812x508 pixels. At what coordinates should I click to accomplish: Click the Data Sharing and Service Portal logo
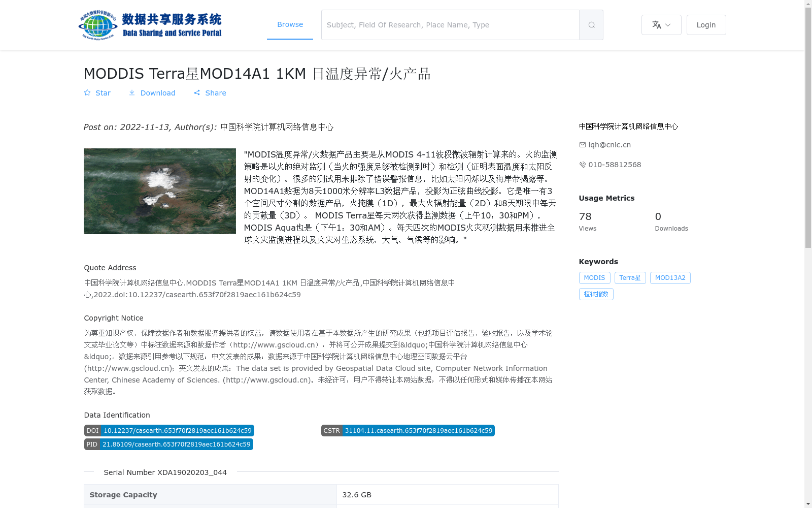point(150,25)
